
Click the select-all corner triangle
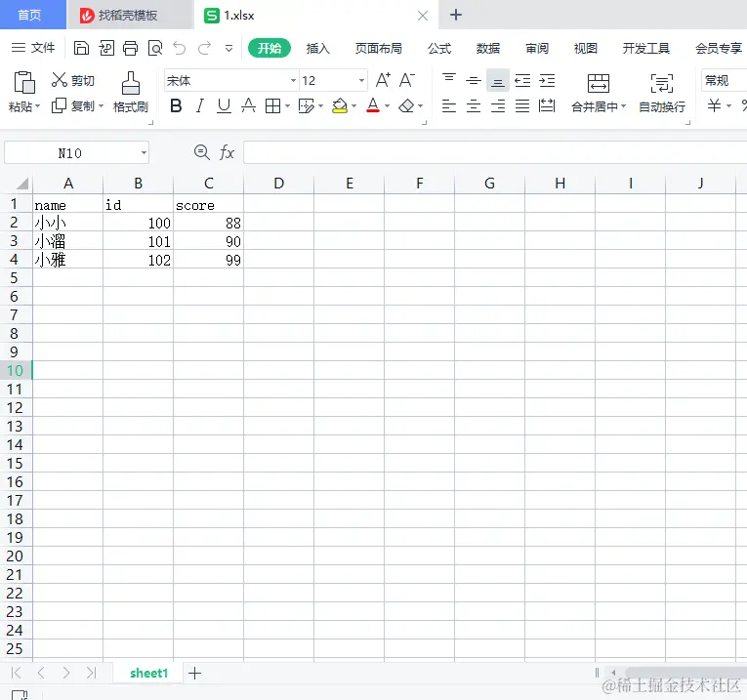pos(21,184)
